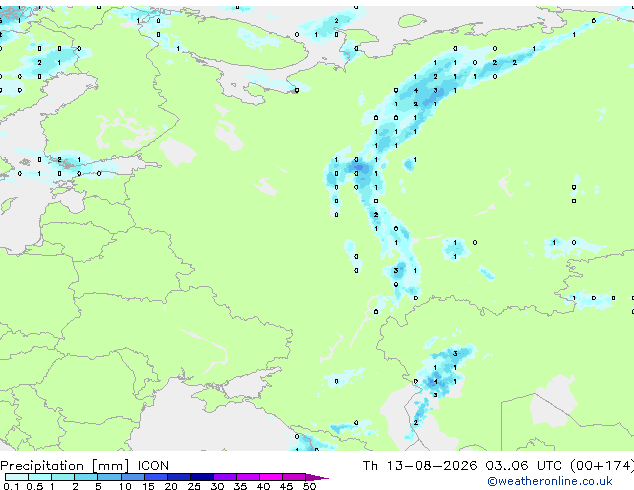Screen dimensions: 634x490
Task: Select the 30–35 mm purple legend swatch
Action: point(225,477)
